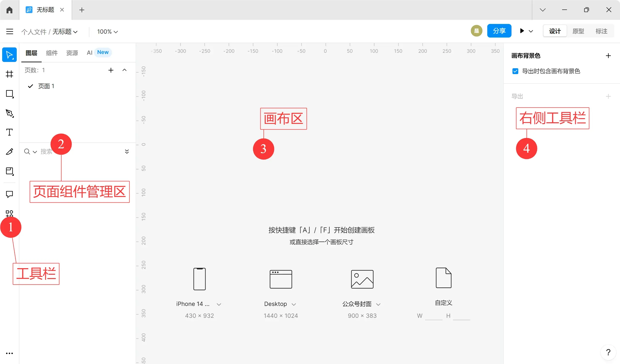620x364 pixels.
Task: Select the Pen tool
Action: (x=9, y=113)
